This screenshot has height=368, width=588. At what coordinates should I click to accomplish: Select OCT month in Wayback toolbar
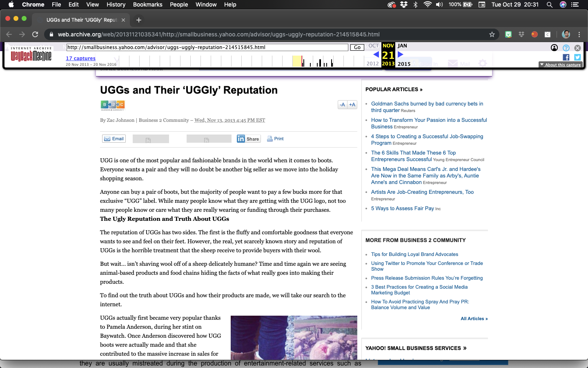pyautogui.click(x=374, y=46)
